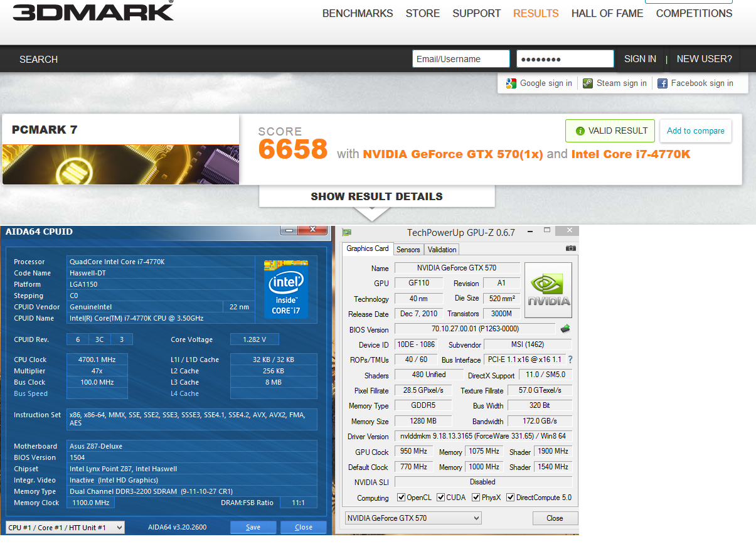Click the BIOS save chip icon in GPU-Z
This screenshot has width=756, height=544.
pyautogui.click(x=565, y=329)
